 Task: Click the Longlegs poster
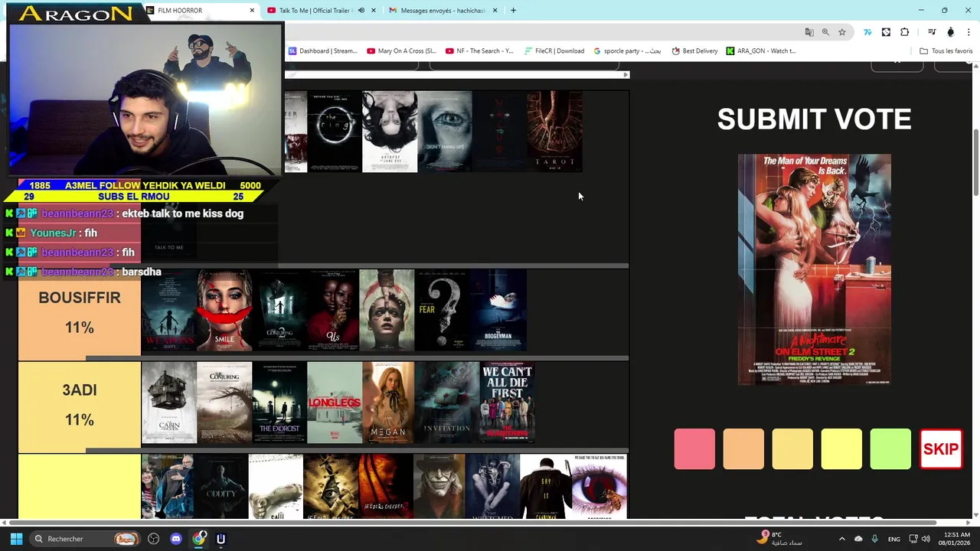(x=335, y=403)
